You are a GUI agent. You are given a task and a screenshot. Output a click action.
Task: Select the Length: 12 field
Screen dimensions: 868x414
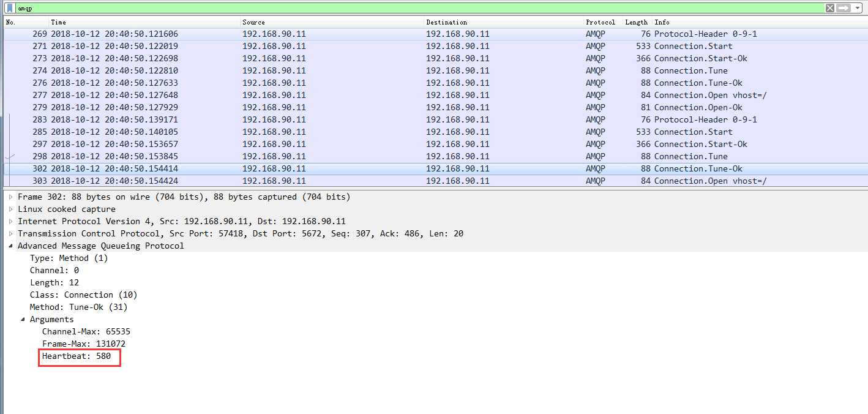click(54, 283)
